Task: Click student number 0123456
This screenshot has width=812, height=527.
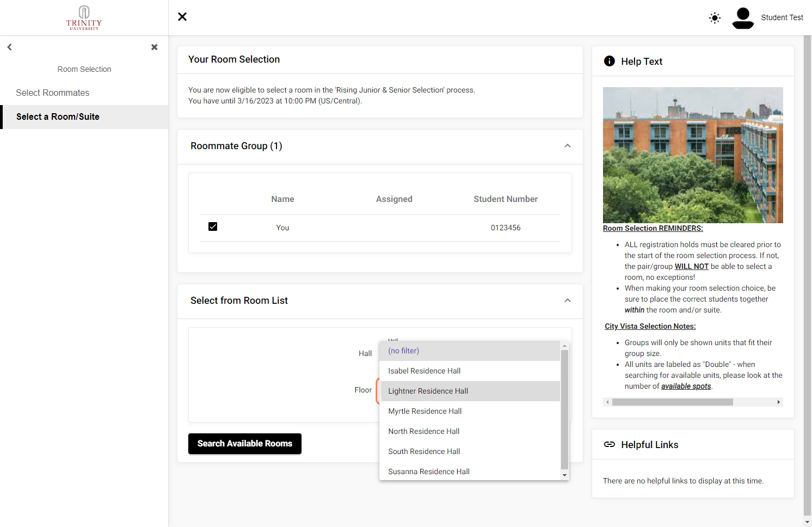Action: point(506,228)
